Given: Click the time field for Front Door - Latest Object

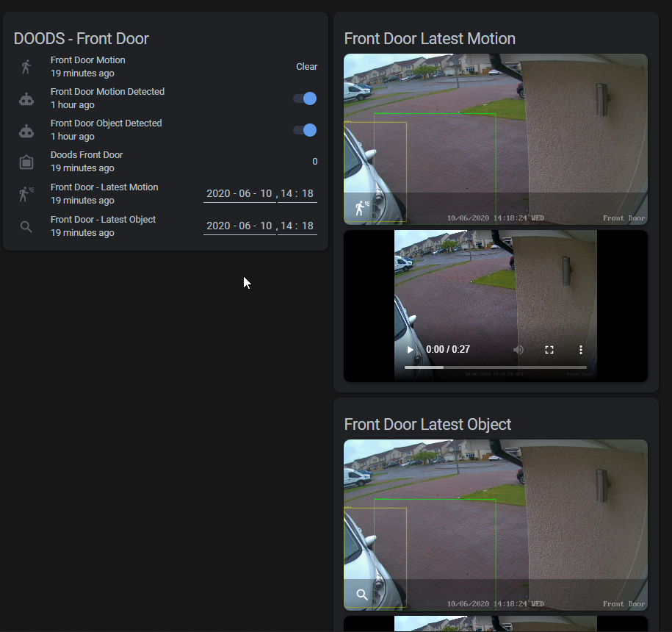Looking at the screenshot, I should tap(297, 226).
